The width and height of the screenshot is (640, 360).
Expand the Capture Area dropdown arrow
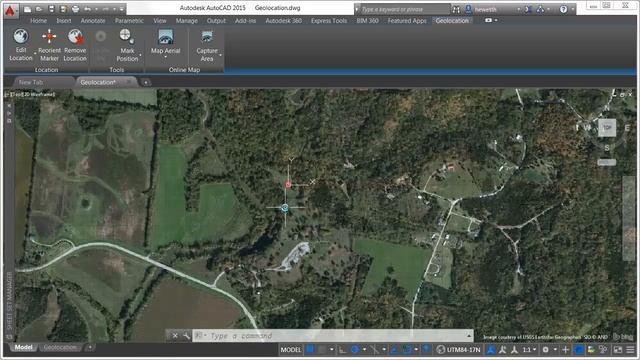pos(220,55)
